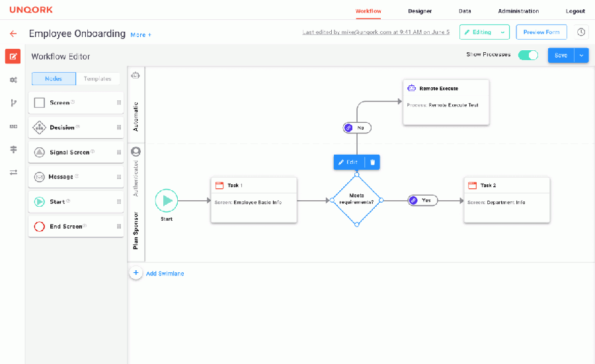The width and height of the screenshot is (595, 364).
Task: Click the red back arrow icon
Action: (x=13, y=34)
